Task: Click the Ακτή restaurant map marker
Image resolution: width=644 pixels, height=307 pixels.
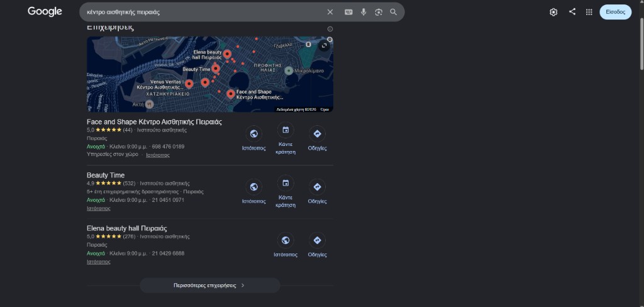Action: pos(150,104)
